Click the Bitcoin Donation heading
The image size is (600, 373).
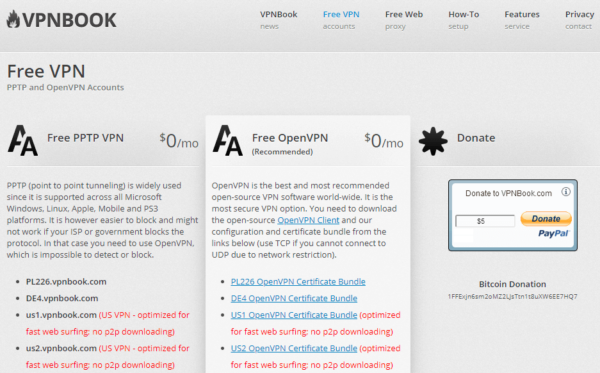click(512, 284)
